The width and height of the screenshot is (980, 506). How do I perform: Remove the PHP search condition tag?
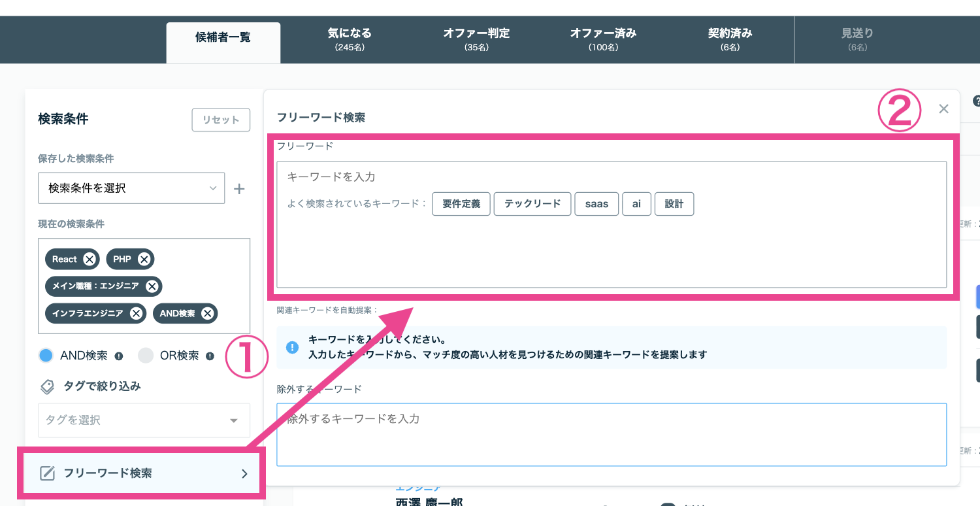(144, 260)
